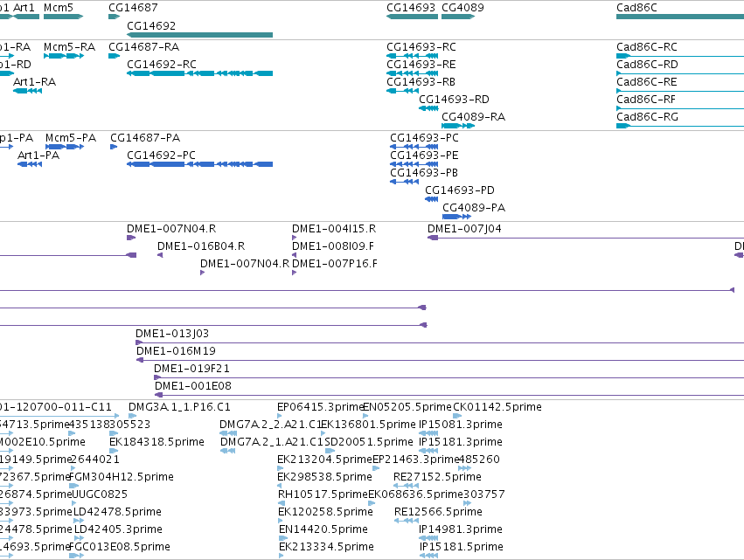This screenshot has height=560, width=744.
Task: Click the SD20051.5prime EST label
Action: pyautogui.click(x=369, y=442)
